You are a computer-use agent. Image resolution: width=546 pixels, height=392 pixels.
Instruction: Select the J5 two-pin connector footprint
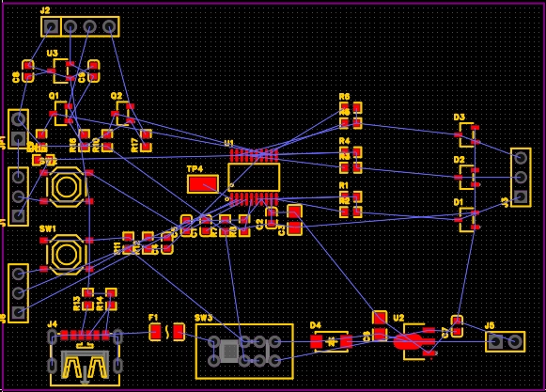(506, 342)
